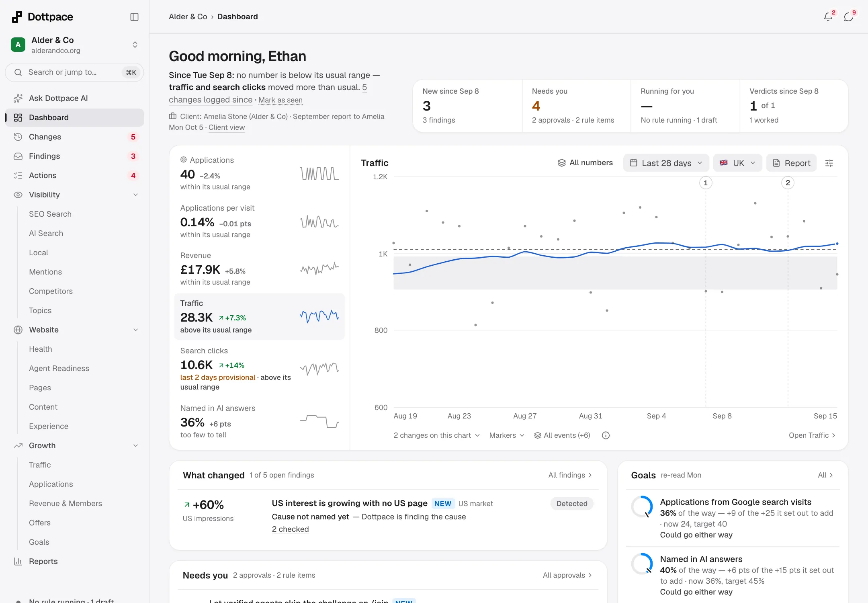Click the info icon below chart
The width and height of the screenshot is (868, 603).
point(606,435)
